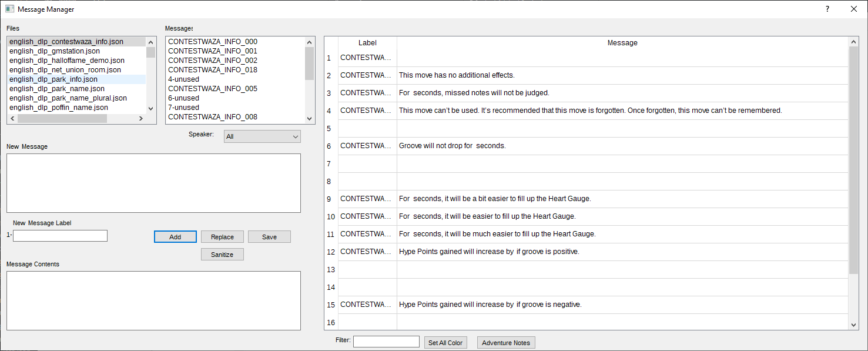Select english_dlp_poffin_name.json file
The image size is (868, 351).
(77, 108)
